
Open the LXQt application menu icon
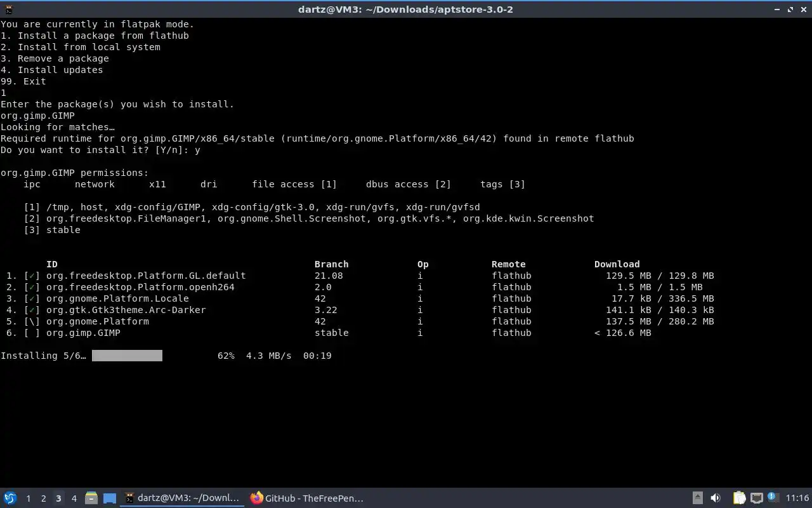[x=10, y=498]
